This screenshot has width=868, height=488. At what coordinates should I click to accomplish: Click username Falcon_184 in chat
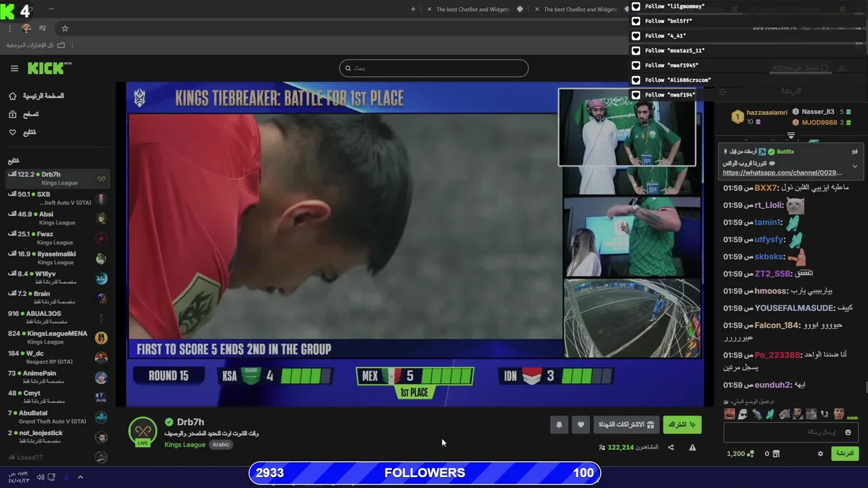[x=776, y=325]
